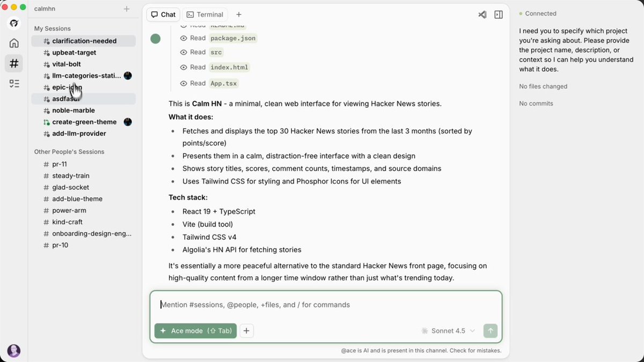Image resolution: width=644 pixels, height=362 pixels.
Task: Switch to the Terminal tab
Action: (204, 14)
